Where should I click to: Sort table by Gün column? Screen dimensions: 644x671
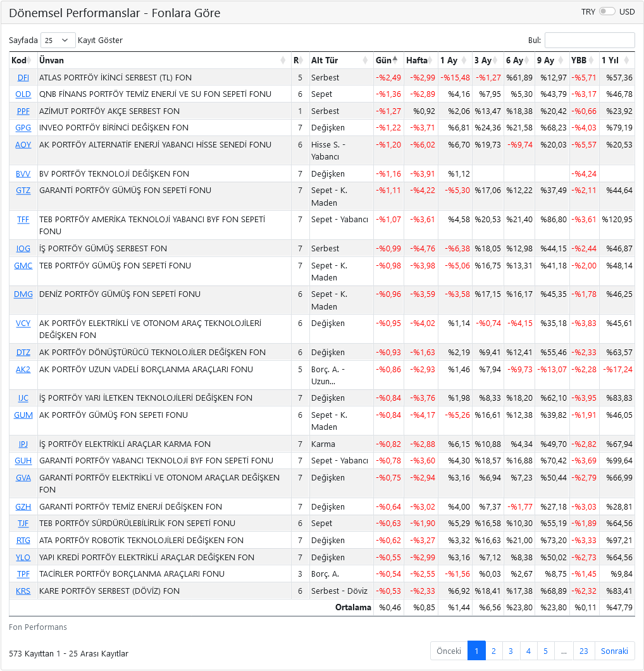pos(388,60)
